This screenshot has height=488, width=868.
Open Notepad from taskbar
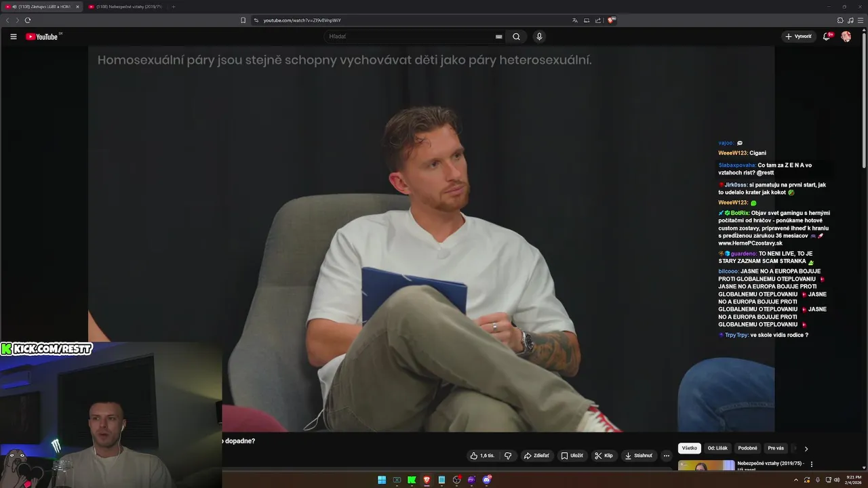(441, 480)
